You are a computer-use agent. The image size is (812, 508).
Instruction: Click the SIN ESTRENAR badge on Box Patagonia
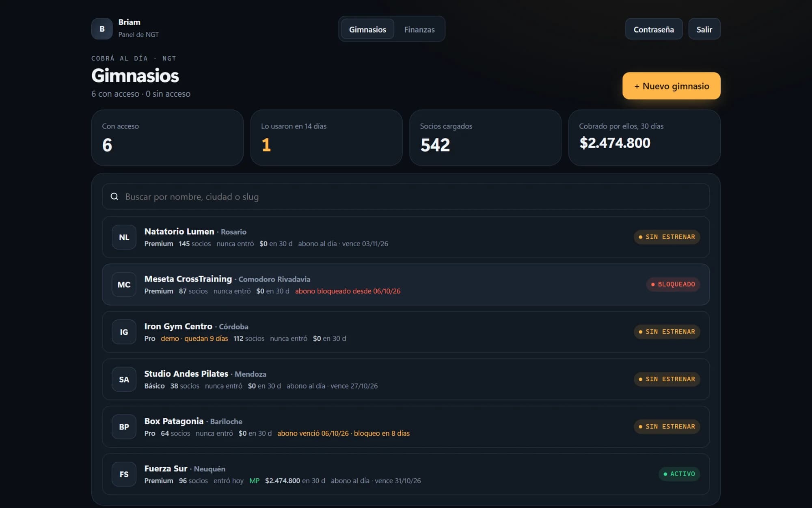coord(667,427)
